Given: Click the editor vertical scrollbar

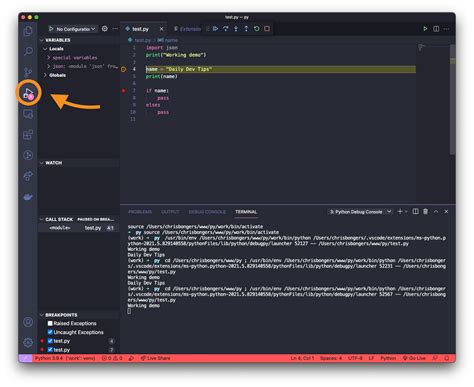Looking at the screenshot, I should [x=453, y=99].
